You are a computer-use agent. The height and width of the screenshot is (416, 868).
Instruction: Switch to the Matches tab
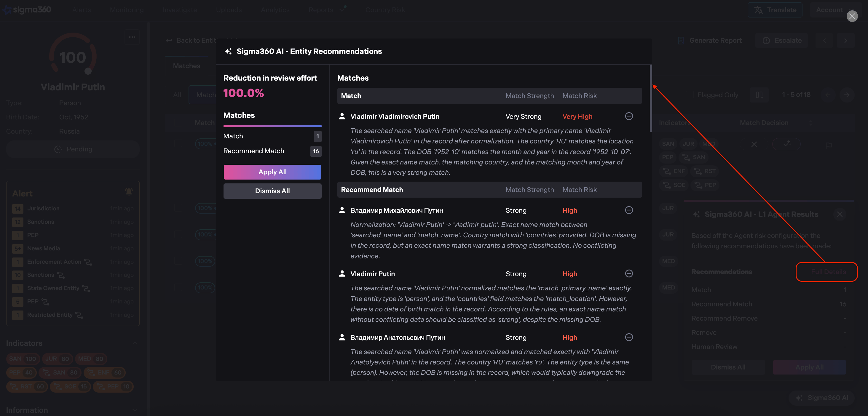[x=186, y=66]
